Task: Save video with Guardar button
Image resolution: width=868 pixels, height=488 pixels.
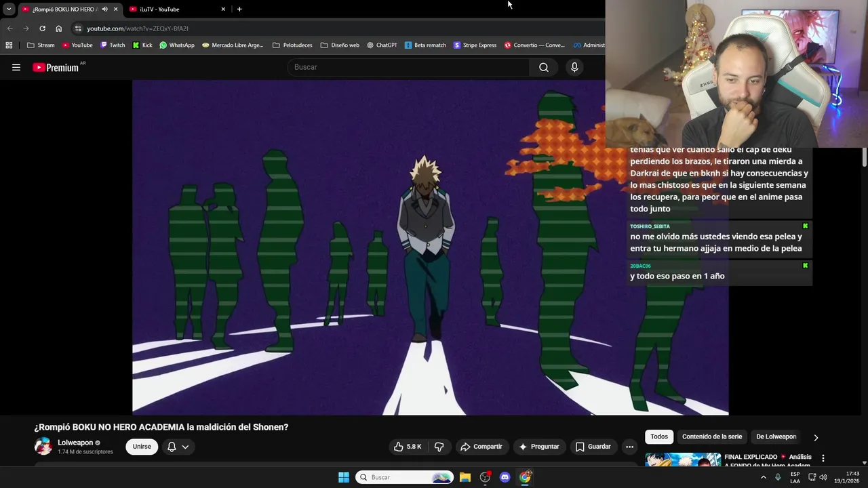Action: [x=593, y=447]
